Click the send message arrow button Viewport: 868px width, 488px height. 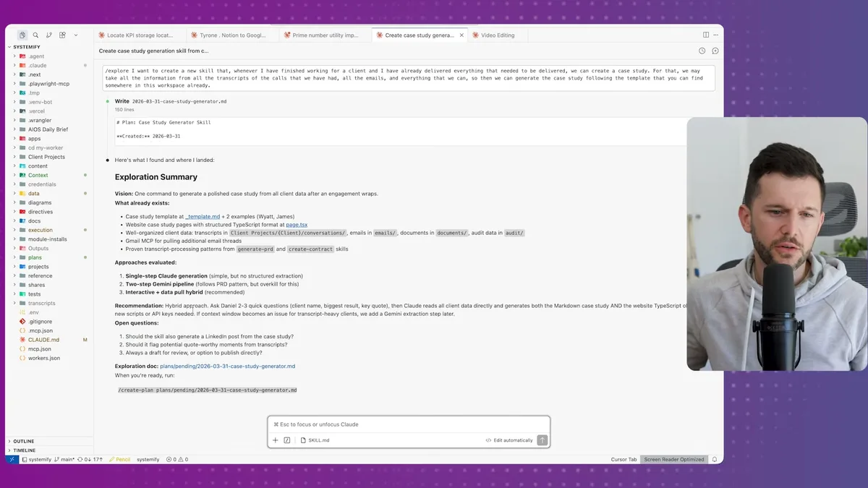tap(542, 440)
